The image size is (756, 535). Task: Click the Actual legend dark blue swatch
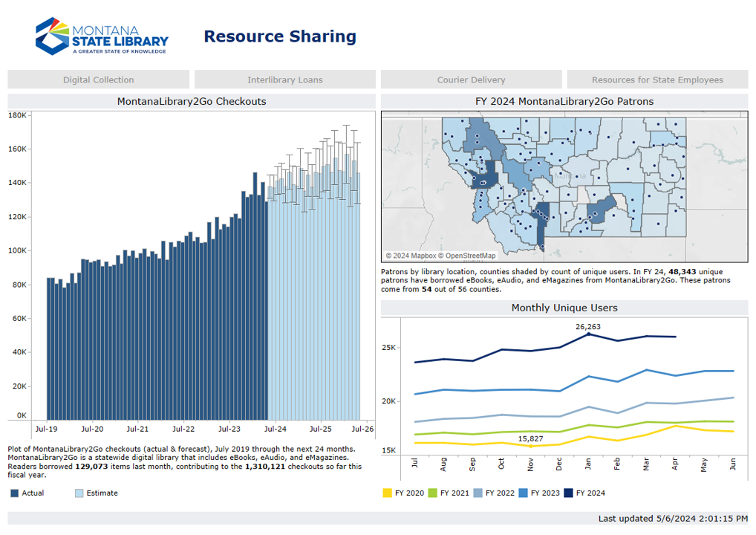pos(15,493)
